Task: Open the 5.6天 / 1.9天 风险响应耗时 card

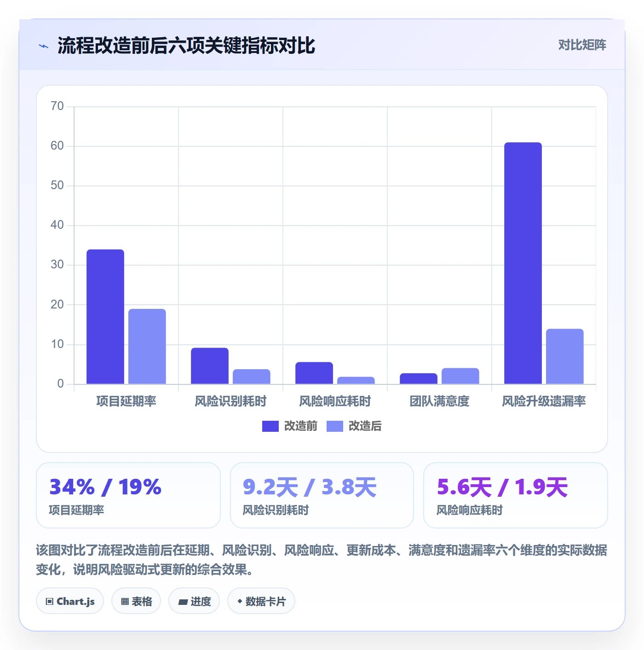Action: (x=516, y=495)
